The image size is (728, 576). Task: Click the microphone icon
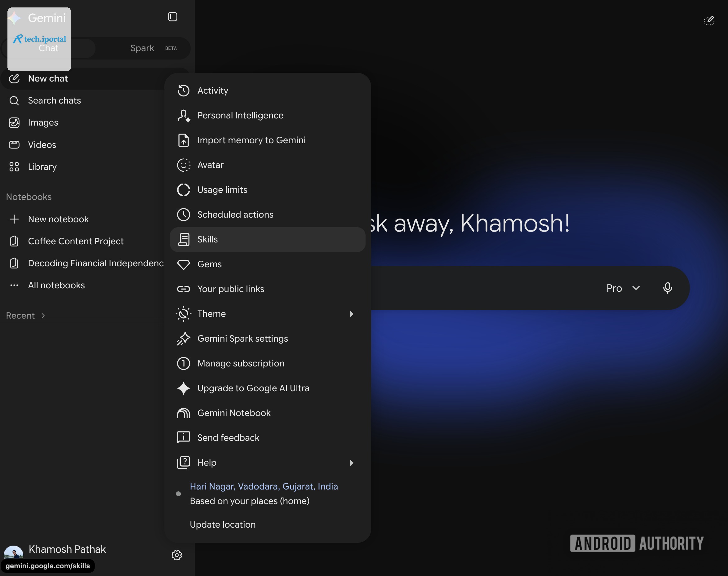(x=667, y=288)
